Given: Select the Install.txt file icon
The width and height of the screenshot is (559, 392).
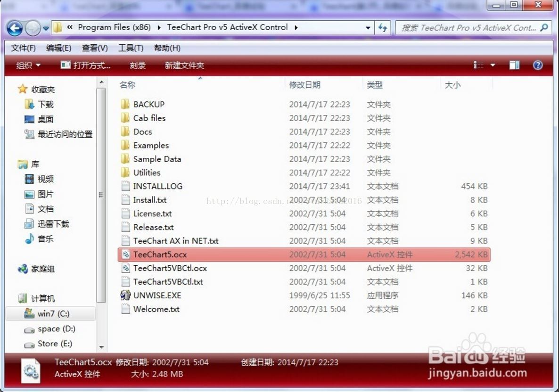Looking at the screenshot, I should click(125, 200).
